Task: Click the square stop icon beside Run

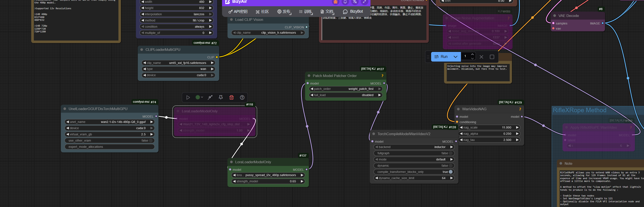Action: [492, 57]
